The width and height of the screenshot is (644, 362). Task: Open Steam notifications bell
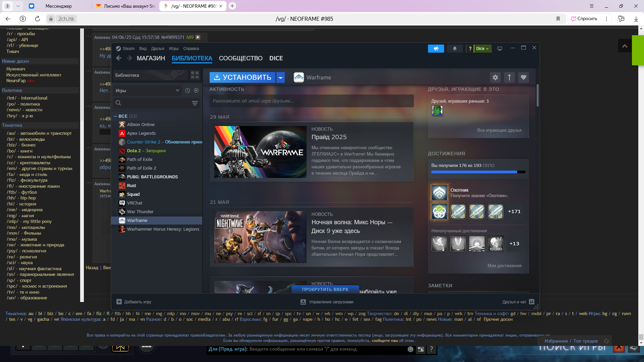(455, 49)
